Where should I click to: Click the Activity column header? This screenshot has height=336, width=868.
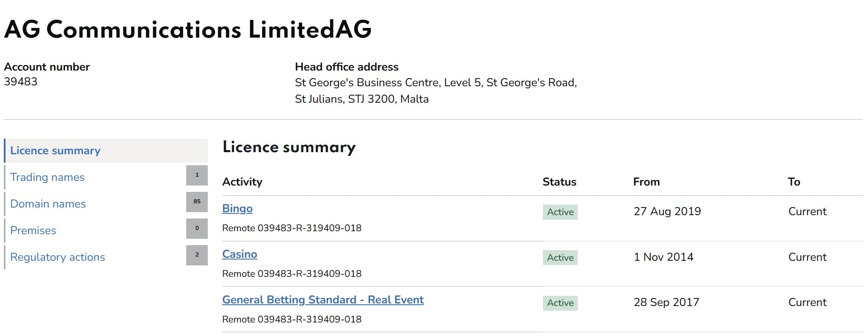click(242, 182)
